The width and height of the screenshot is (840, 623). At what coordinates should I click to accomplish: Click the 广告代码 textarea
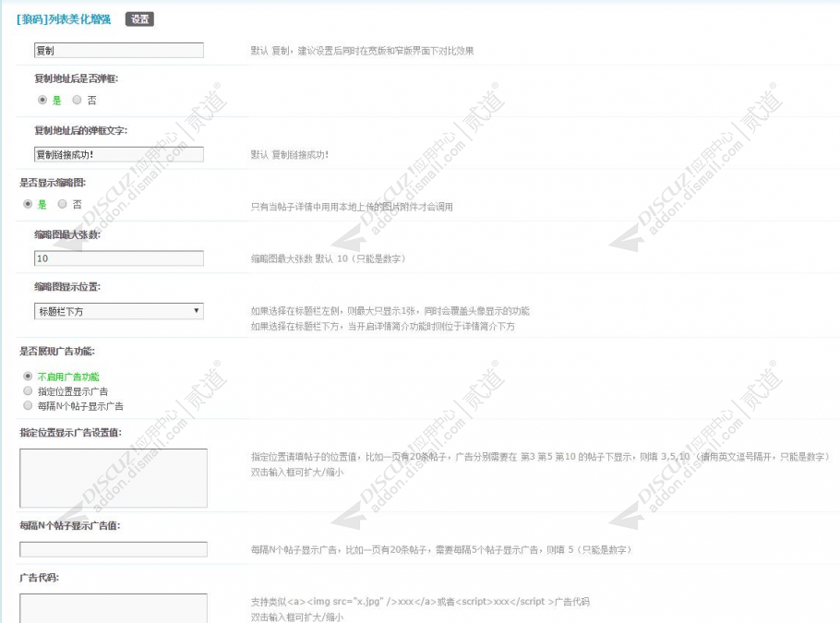(x=114, y=608)
